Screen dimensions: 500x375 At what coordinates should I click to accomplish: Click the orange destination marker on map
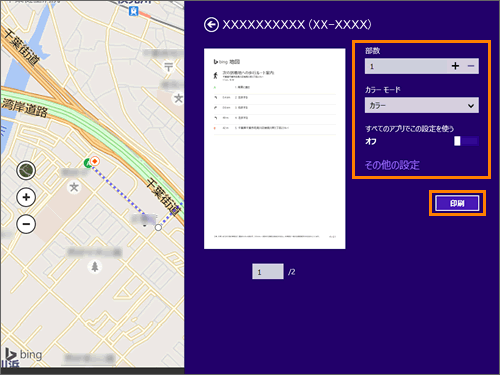[x=95, y=161]
